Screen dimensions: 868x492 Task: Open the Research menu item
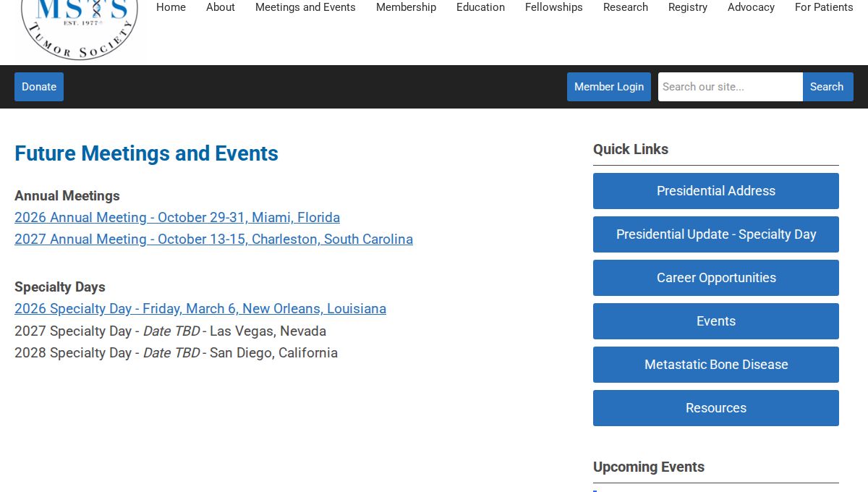[626, 7]
